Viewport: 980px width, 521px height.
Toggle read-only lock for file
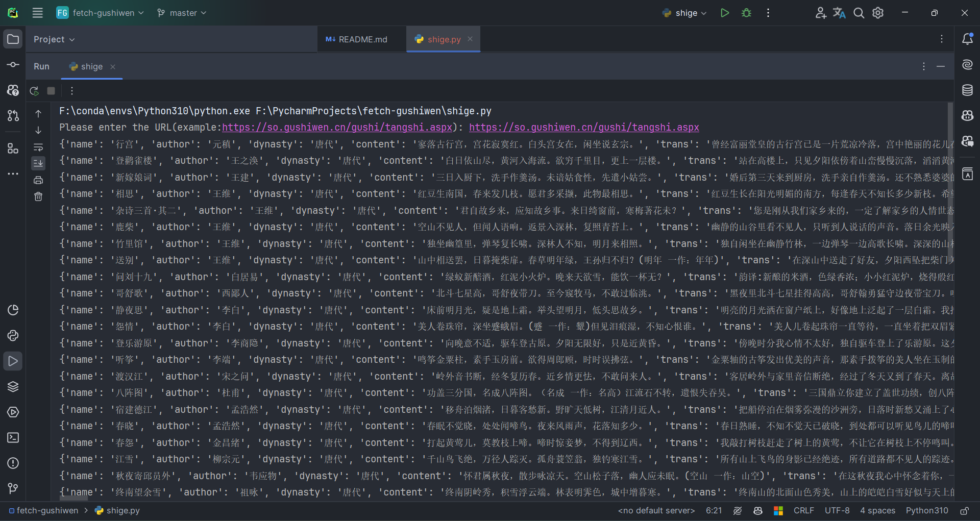click(x=965, y=510)
